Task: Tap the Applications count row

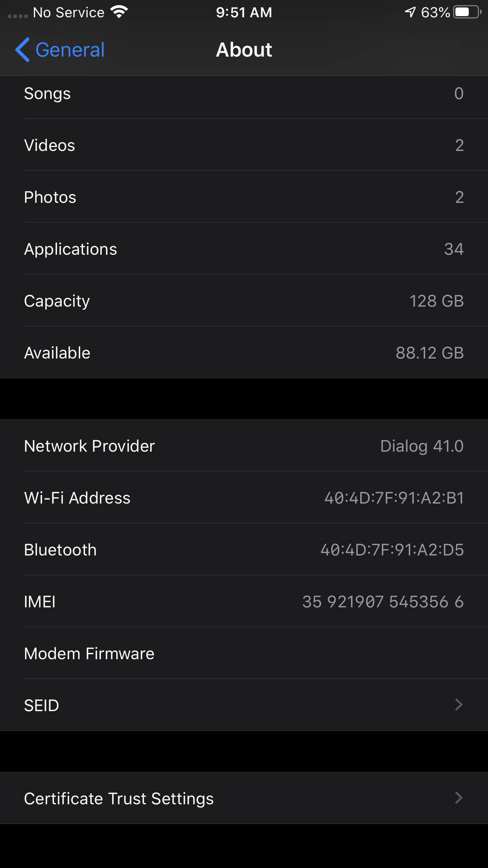Action: click(244, 249)
